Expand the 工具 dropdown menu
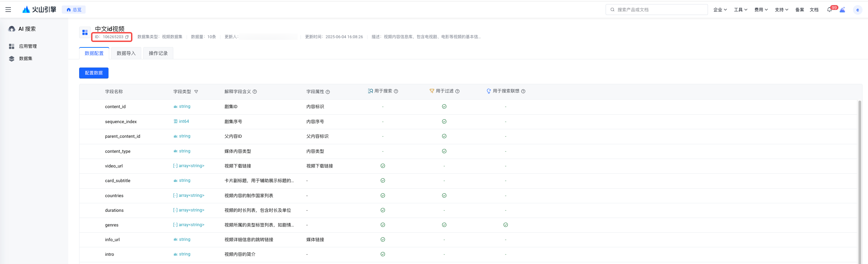 pos(740,10)
